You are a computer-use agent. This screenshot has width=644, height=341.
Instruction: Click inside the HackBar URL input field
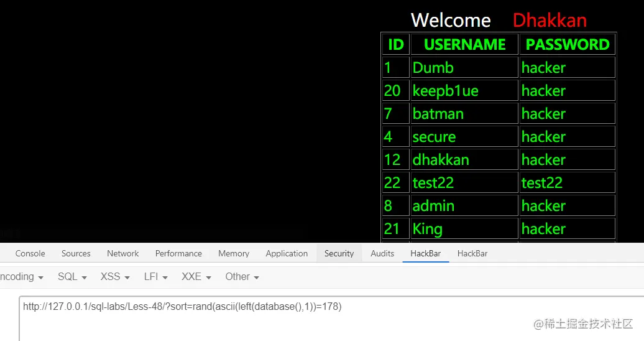331,319
